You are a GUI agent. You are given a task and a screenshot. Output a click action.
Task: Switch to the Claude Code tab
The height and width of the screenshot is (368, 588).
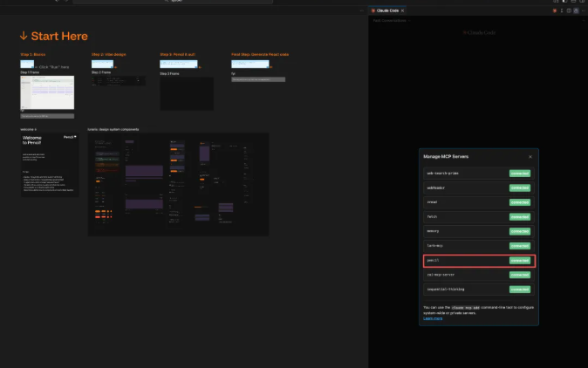387,10
